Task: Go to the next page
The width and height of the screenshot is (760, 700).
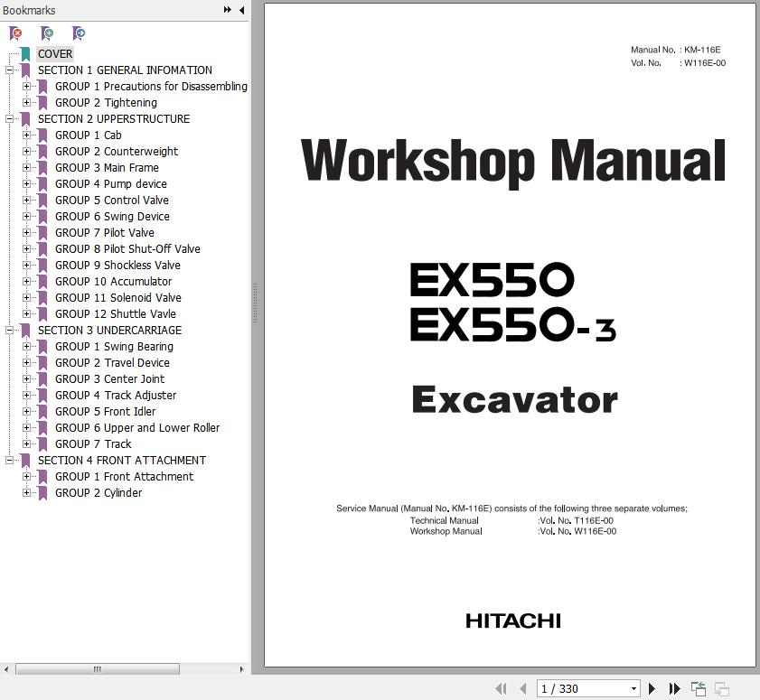Action: click(x=652, y=688)
